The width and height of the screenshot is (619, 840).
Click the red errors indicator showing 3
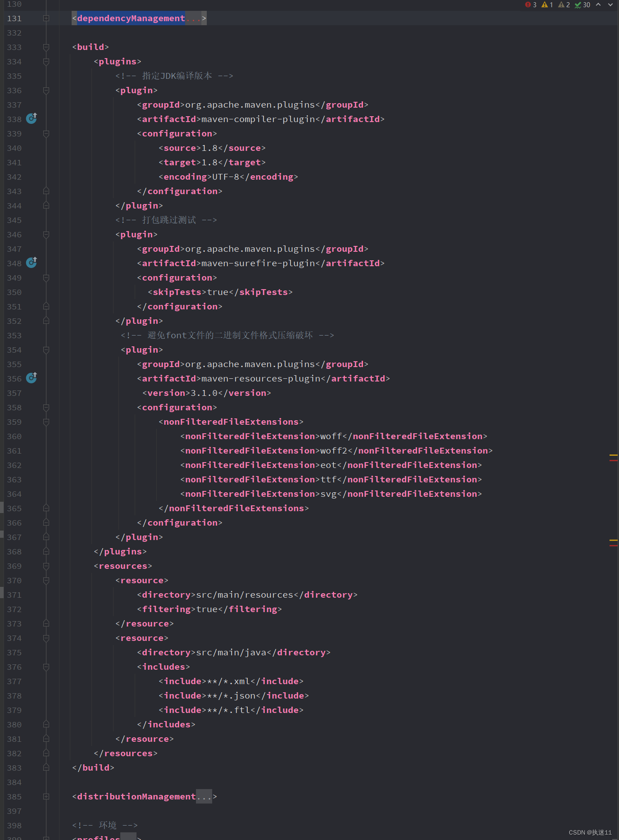[531, 5]
